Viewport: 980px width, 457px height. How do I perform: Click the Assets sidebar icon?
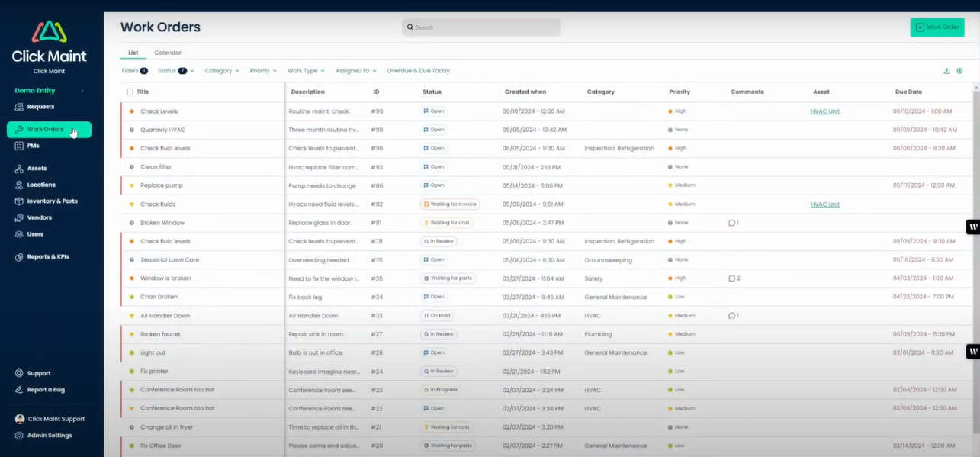[18, 168]
